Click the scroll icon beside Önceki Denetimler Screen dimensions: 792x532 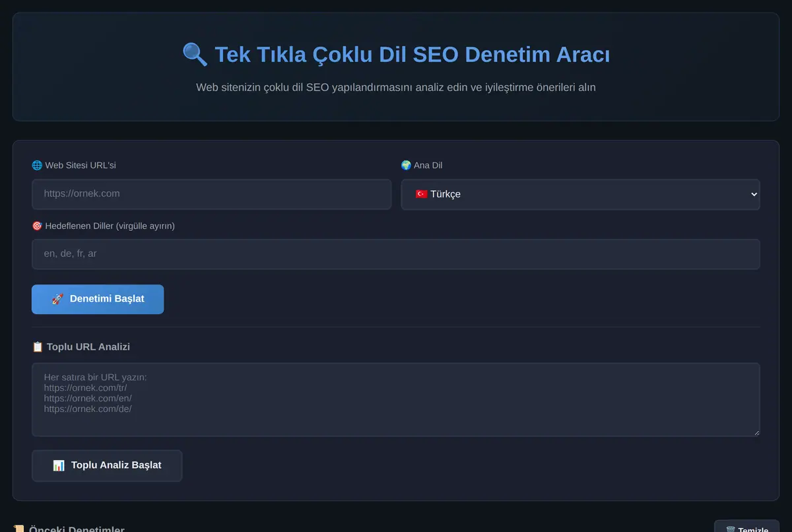point(19,528)
